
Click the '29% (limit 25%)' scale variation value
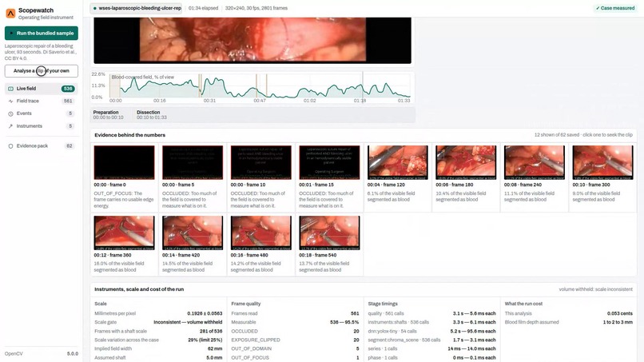coord(205,340)
